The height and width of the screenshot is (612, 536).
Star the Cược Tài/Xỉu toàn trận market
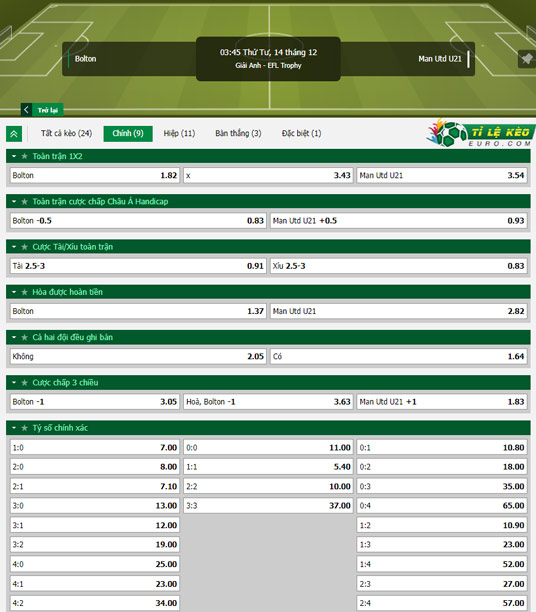[25, 247]
